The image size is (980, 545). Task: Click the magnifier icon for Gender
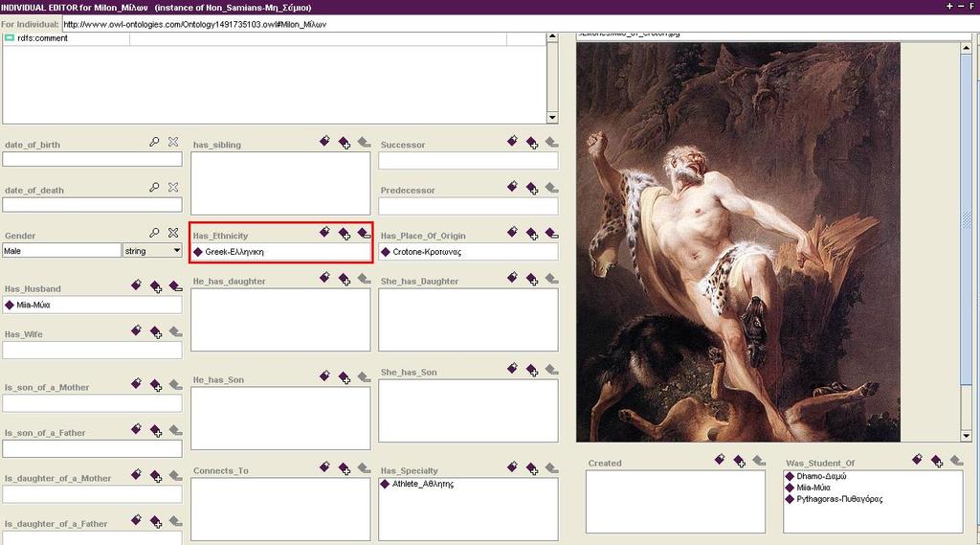[x=154, y=233]
